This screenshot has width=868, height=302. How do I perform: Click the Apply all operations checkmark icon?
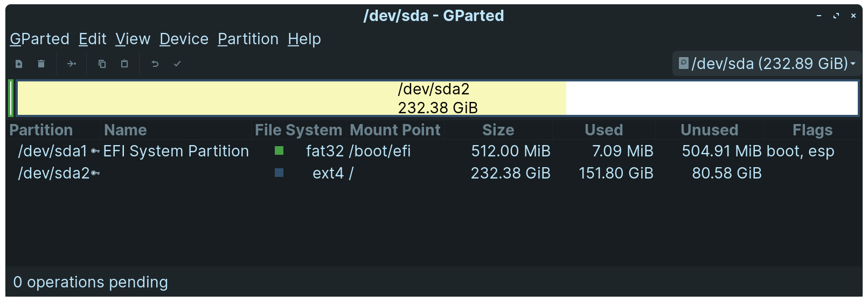point(177,64)
